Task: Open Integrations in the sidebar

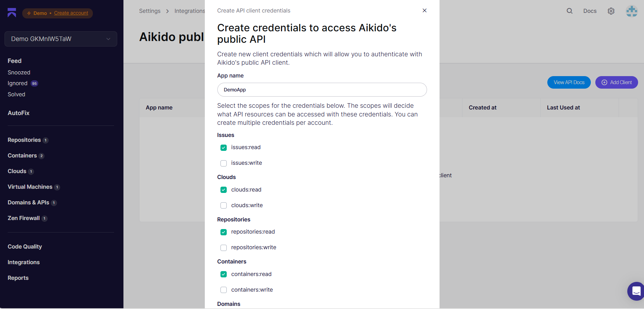Action: [x=24, y=262]
